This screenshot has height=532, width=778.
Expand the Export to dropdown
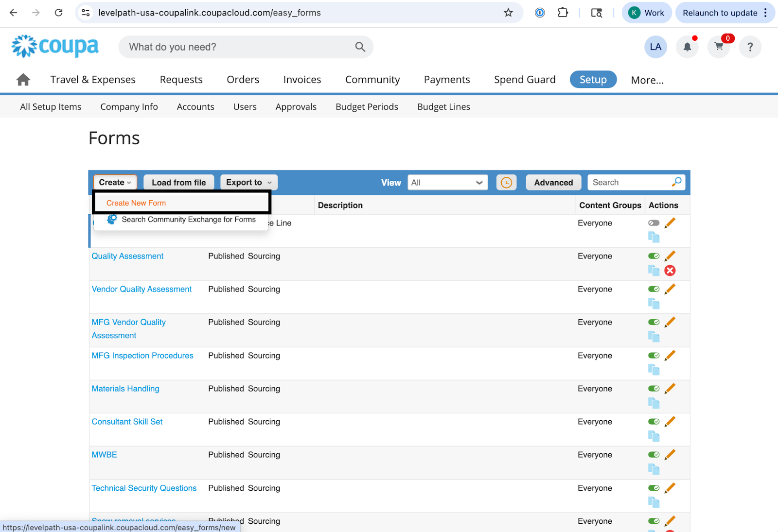248,183
